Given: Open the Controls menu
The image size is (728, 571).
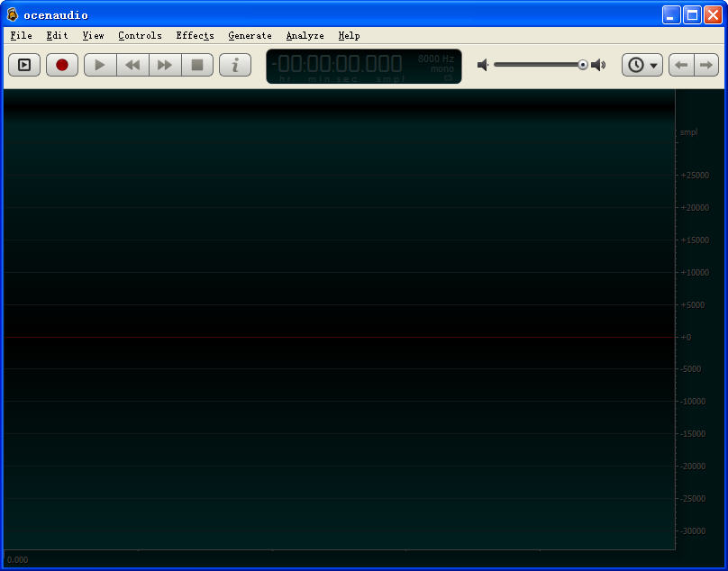Looking at the screenshot, I should coord(140,36).
